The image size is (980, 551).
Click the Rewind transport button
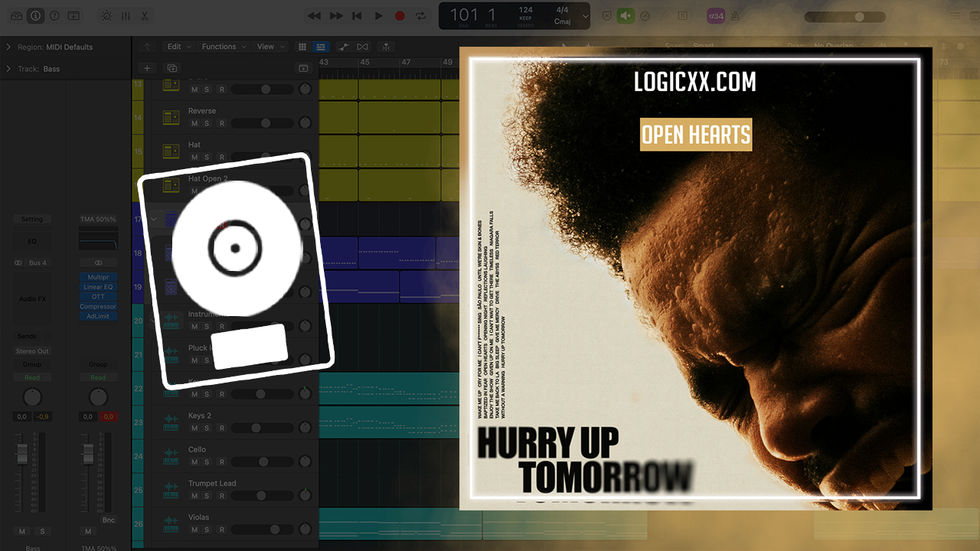point(314,15)
